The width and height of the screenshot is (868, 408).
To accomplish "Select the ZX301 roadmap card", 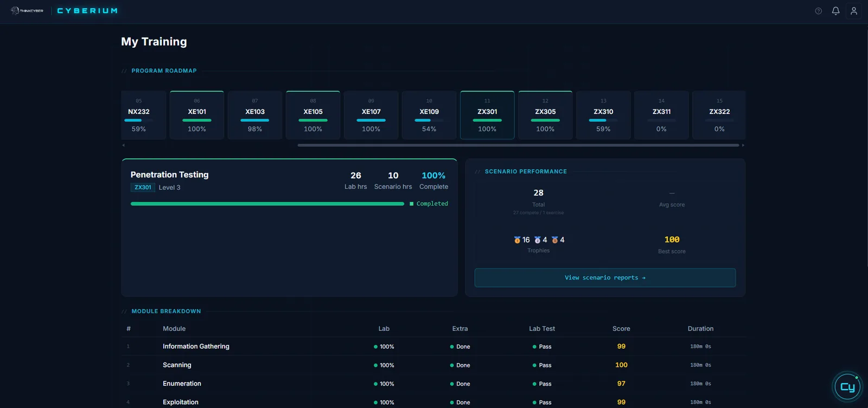I will pyautogui.click(x=487, y=115).
